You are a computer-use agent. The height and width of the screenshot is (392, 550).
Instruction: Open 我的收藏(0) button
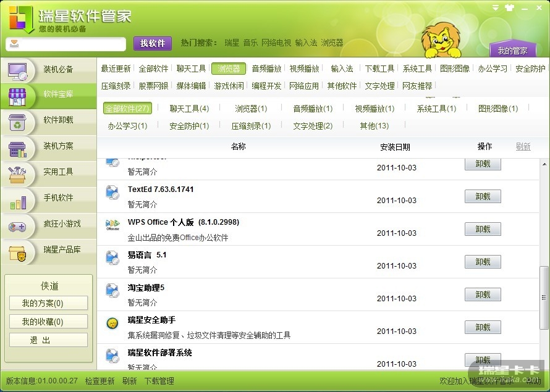[48, 322]
